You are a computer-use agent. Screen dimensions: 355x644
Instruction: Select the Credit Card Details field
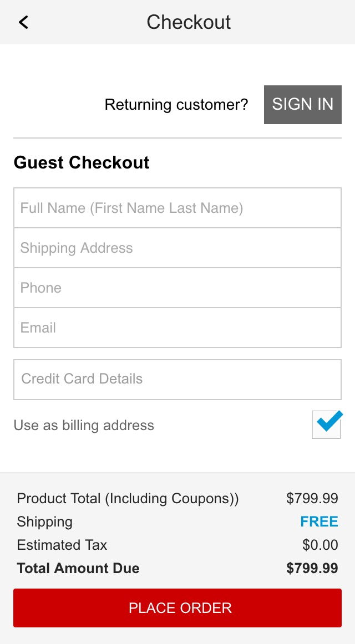click(177, 379)
